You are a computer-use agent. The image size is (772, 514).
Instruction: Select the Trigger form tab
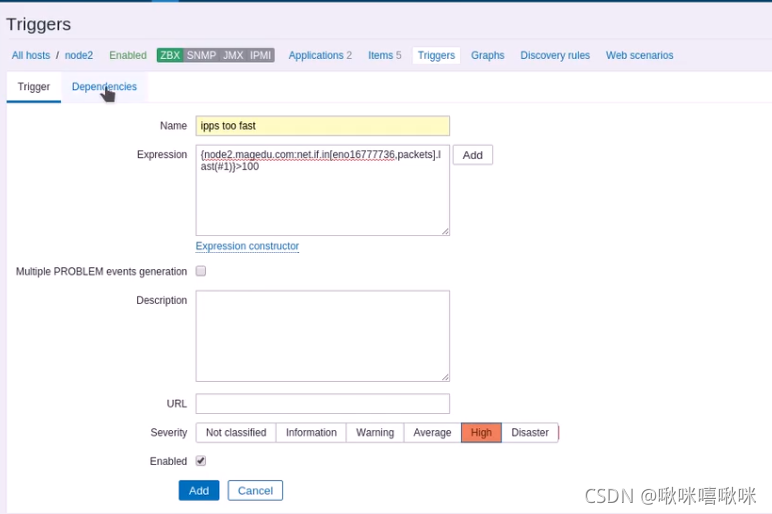[34, 87]
